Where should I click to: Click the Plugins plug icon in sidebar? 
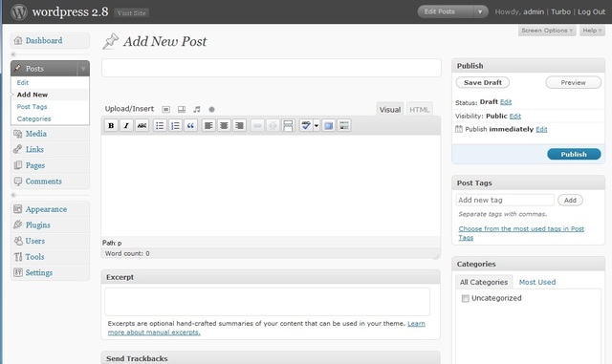pyautogui.click(x=18, y=225)
